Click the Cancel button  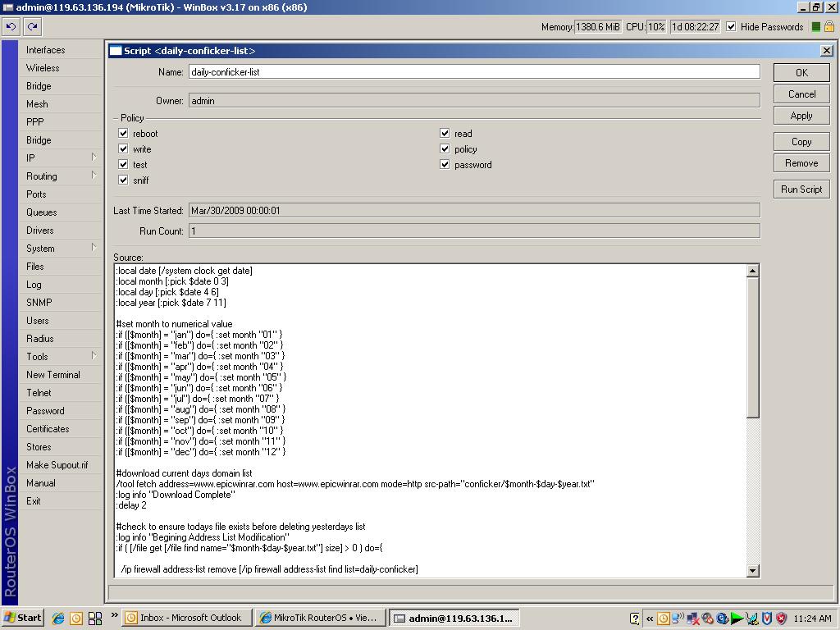pos(801,94)
